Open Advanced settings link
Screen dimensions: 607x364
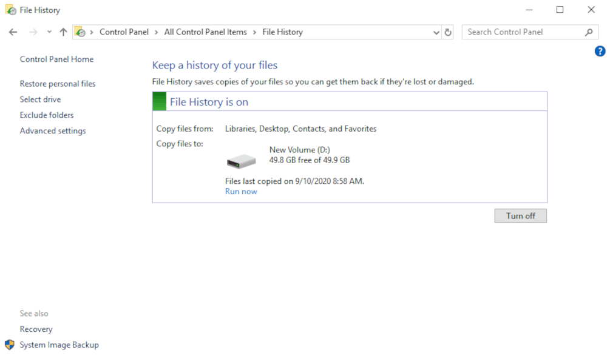pyautogui.click(x=53, y=131)
